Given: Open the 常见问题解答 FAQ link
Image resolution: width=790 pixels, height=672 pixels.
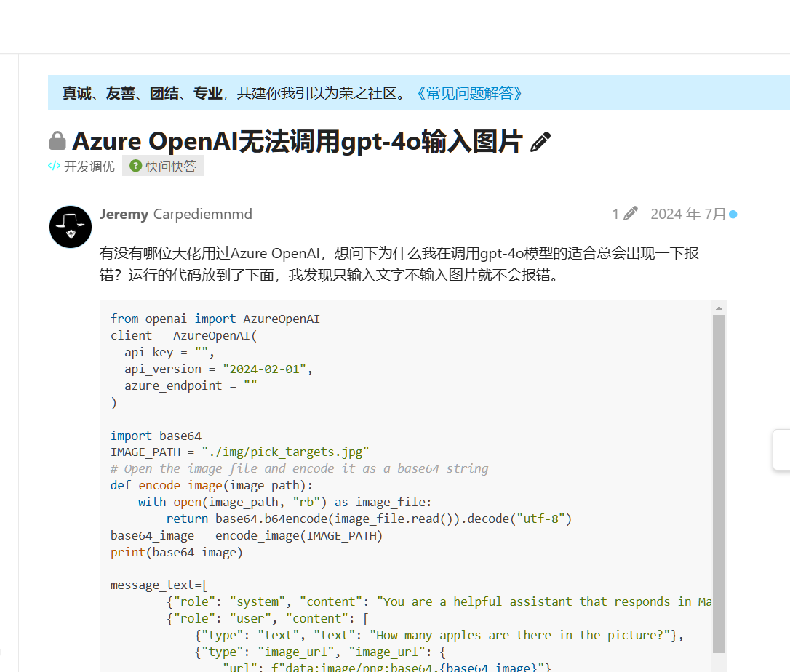Looking at the screenshot, I should click(469, 93).
